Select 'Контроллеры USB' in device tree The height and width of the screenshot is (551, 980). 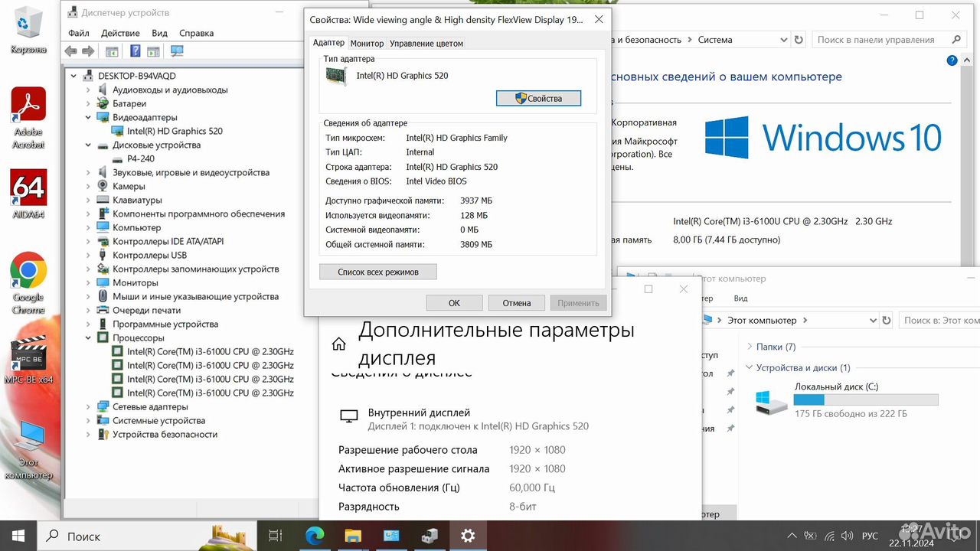click(x=149, y=255)
